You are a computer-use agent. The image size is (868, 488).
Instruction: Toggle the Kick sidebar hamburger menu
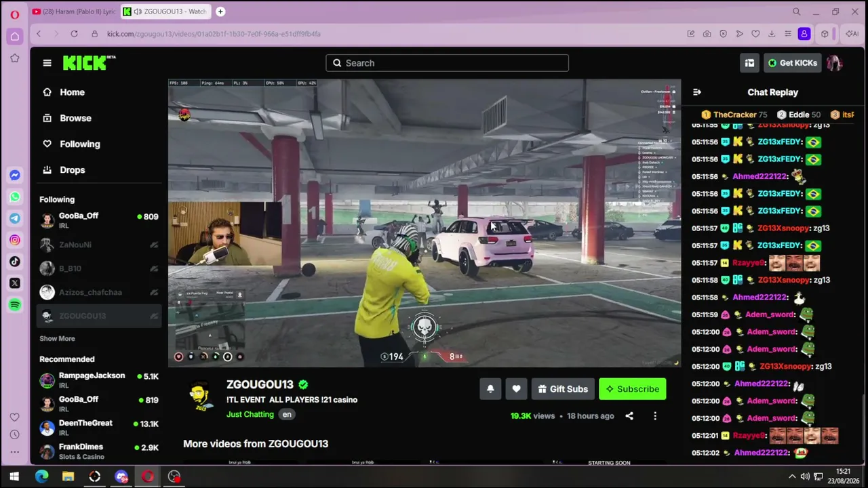[47, 63]
